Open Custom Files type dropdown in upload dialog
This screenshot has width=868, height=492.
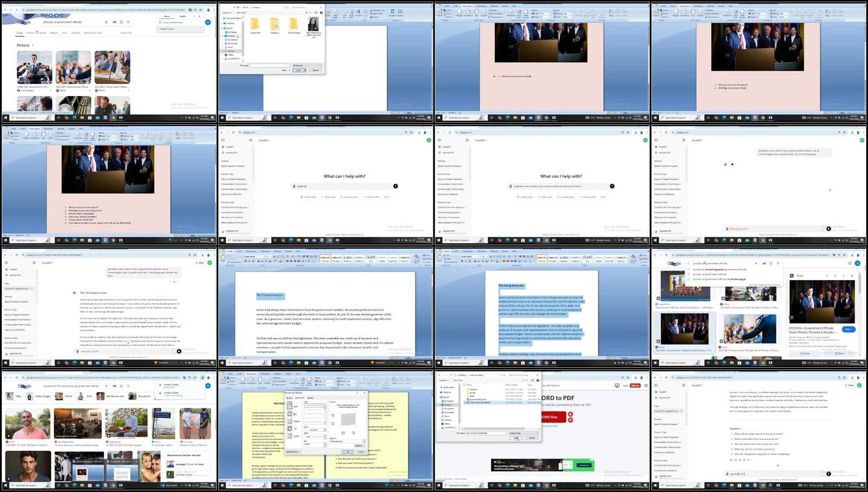tap(524, 433)
